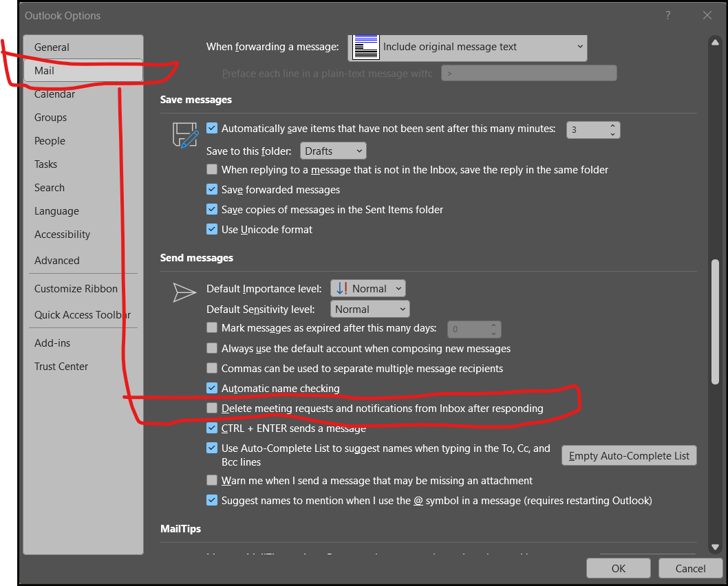Enable commas to separate recipients
The height and width of the screenshot is (586, 728).
tap(212, 368)
